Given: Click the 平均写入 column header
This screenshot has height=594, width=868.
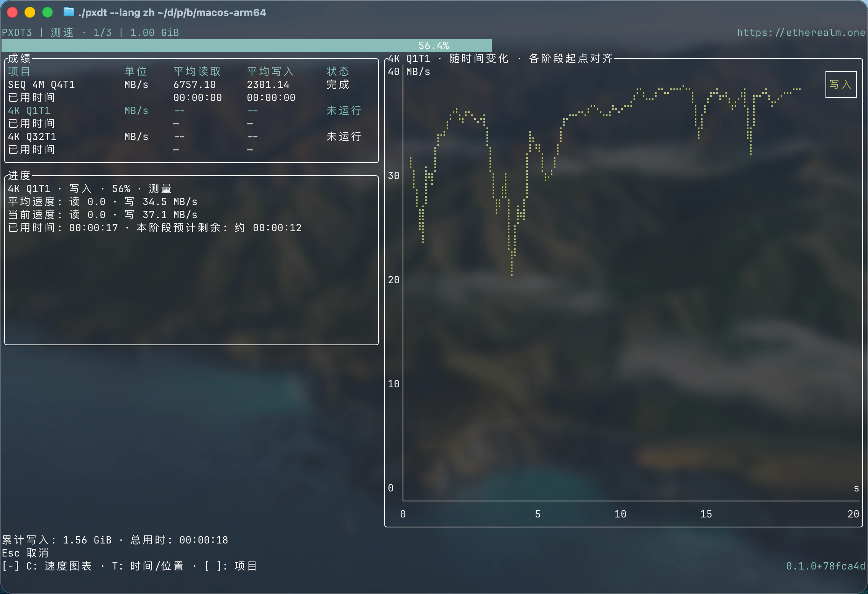Looking at the screenshot, I should [270, 72].
